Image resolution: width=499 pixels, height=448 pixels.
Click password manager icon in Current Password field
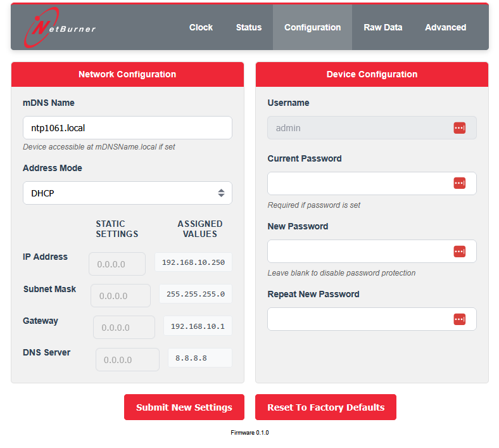[459, 183]
